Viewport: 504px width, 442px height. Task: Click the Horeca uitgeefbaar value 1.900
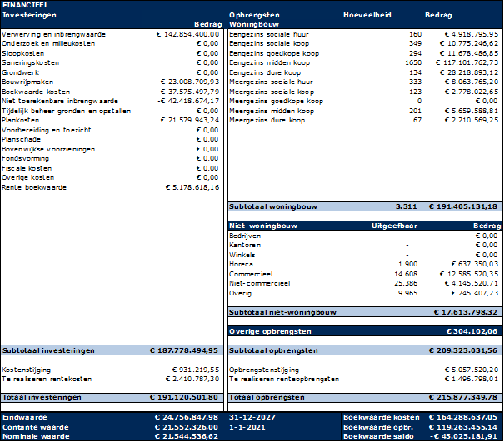coord(396,264)
